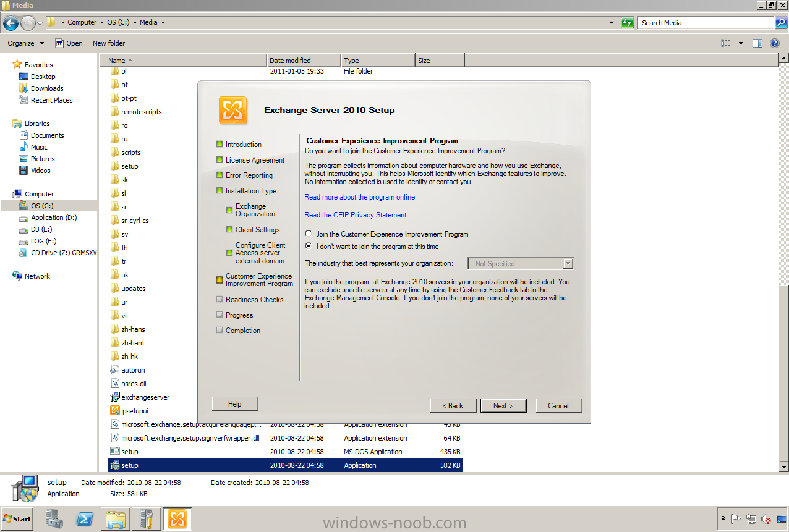The image size is (789, 532).
Task: Click in the Search Media field
Action: click(x=706, y=23)
